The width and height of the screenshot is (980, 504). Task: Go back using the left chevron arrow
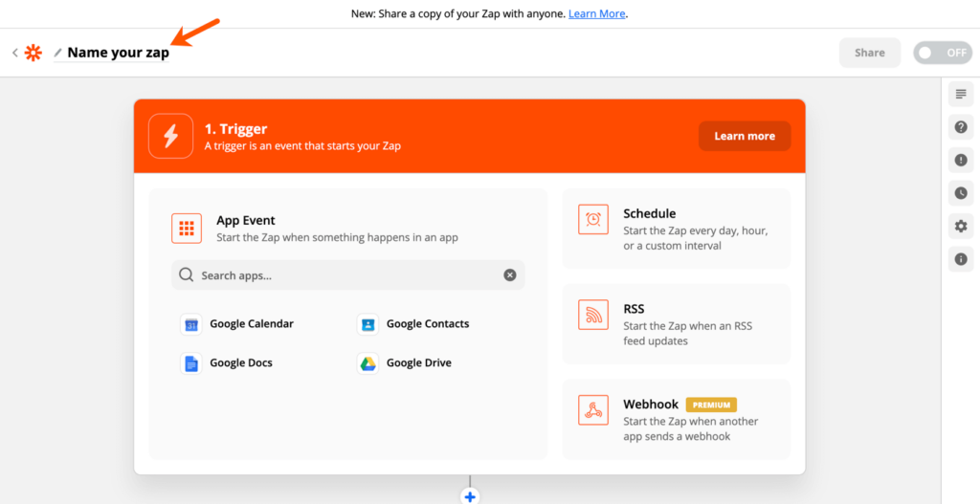(x=15, y=54)
